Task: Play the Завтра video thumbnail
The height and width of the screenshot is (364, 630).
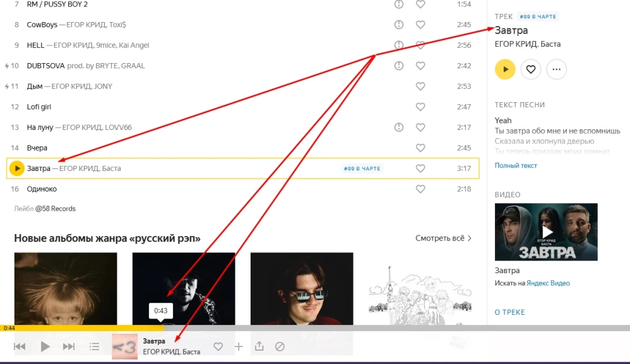Action: coord(546,232)
